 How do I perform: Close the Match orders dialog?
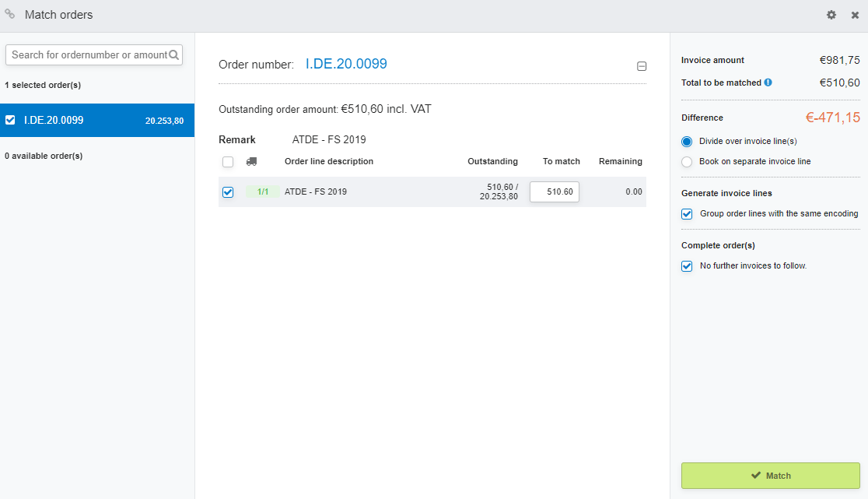855,15
